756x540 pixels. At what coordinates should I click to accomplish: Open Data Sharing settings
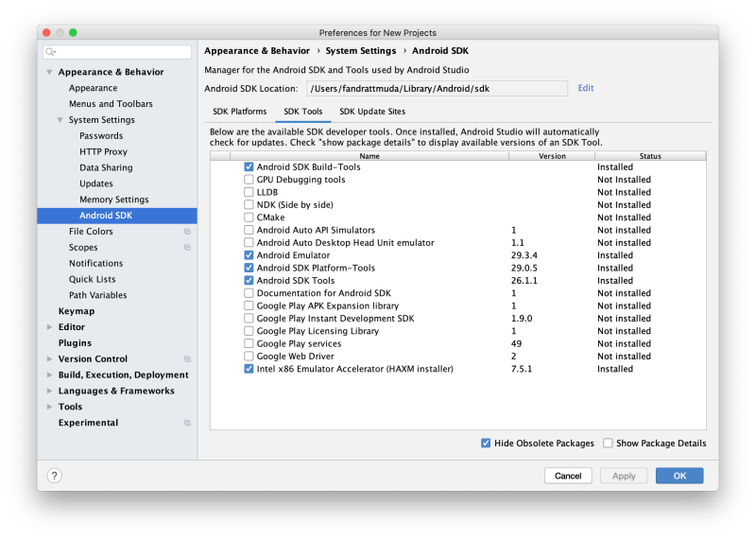click(106, 167)
